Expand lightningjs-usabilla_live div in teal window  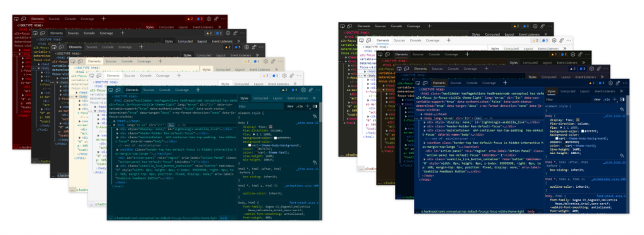(x=118, y=129)
